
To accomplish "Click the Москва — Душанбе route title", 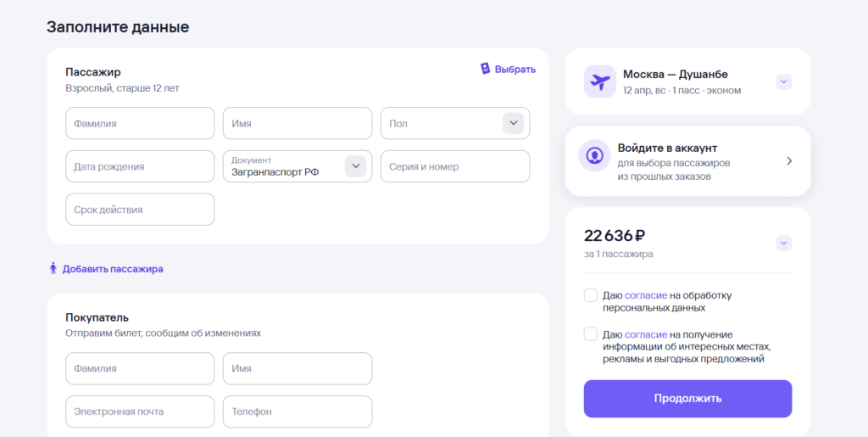I will (676, 74).
